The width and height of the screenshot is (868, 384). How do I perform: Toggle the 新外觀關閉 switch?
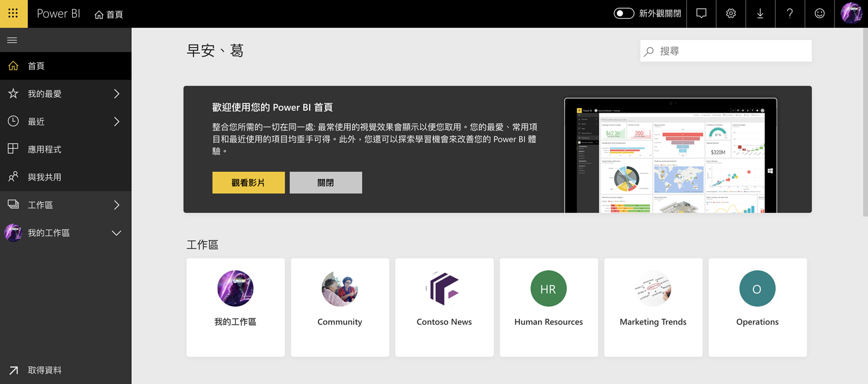[x=624, y=14]
